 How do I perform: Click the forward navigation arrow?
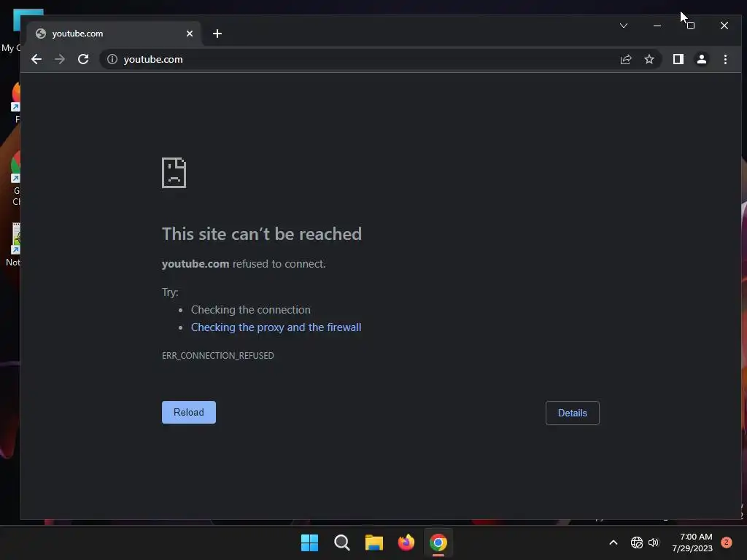pos(60,59)
